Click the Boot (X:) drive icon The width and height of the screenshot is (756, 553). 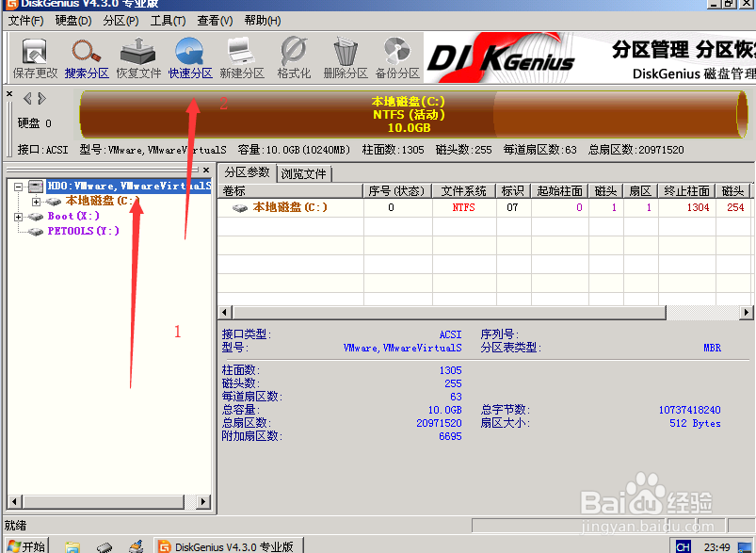click(x=36, y=216)
